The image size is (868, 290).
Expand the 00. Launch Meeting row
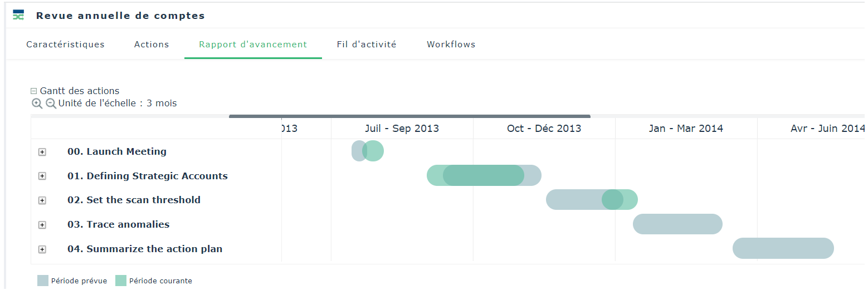pyautogui.click(x=42, y=152)
